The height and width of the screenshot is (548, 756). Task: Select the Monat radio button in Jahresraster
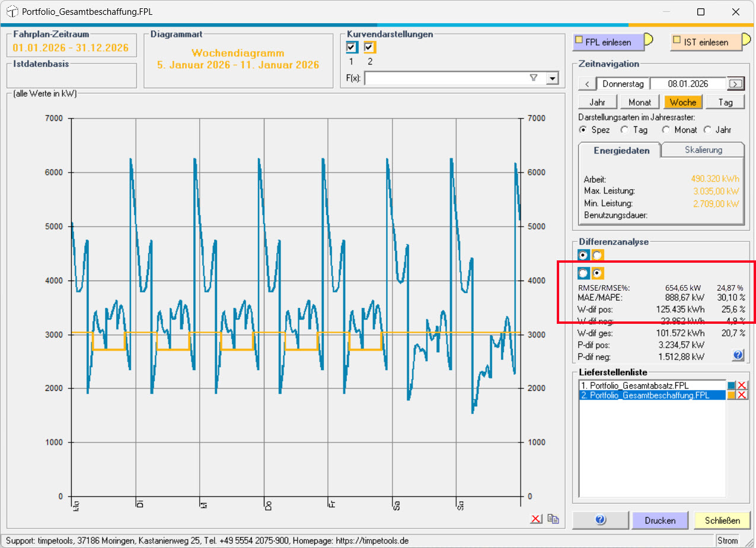666,130
